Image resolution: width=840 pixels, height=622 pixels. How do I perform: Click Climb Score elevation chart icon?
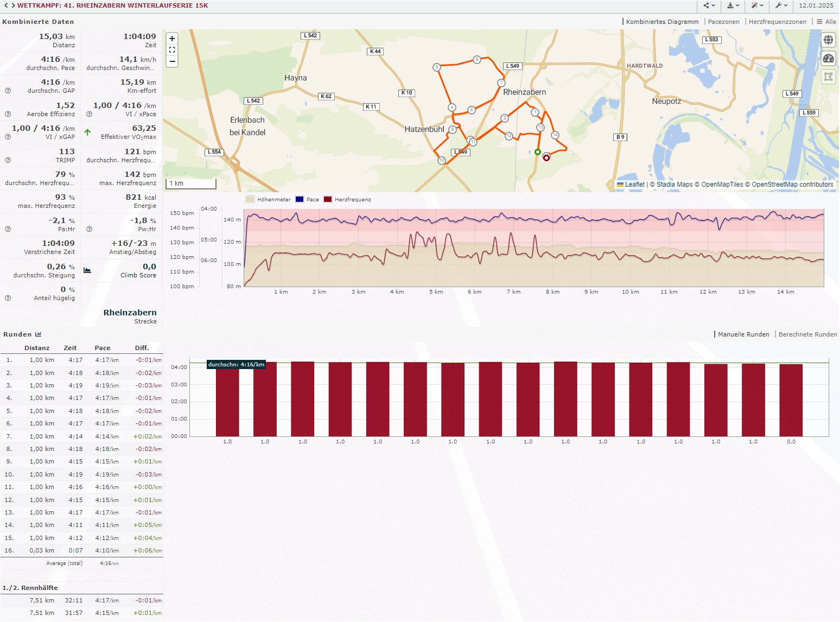87,270
